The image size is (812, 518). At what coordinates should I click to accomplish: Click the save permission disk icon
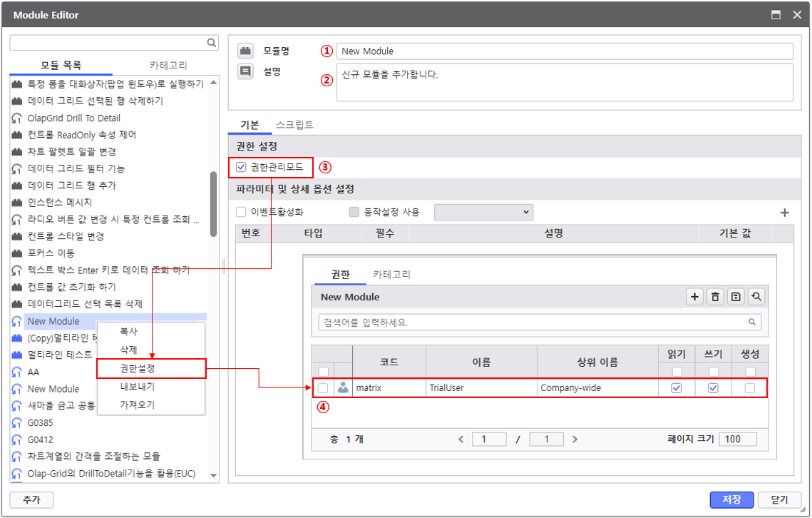coord(736,297)
